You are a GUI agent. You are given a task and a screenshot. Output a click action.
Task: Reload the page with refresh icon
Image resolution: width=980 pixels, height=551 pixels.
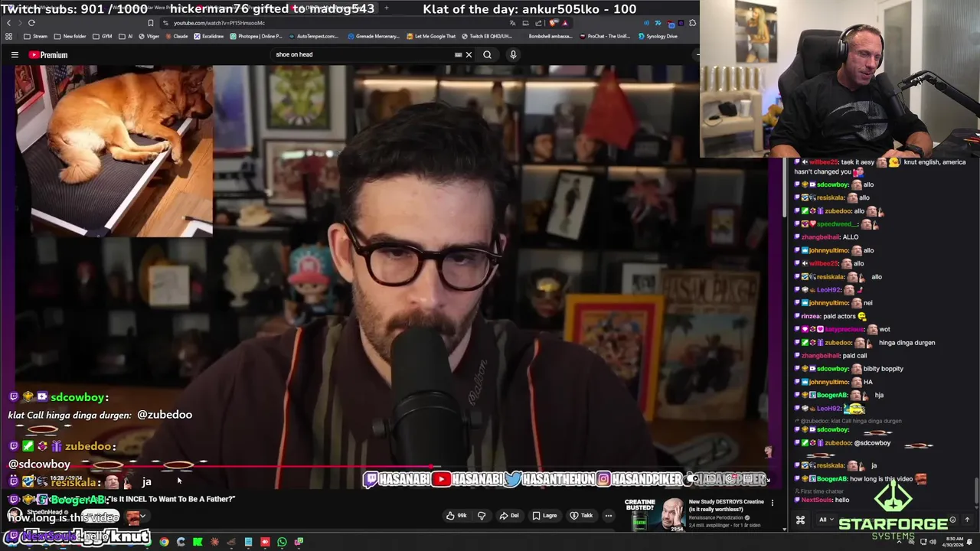31,23
